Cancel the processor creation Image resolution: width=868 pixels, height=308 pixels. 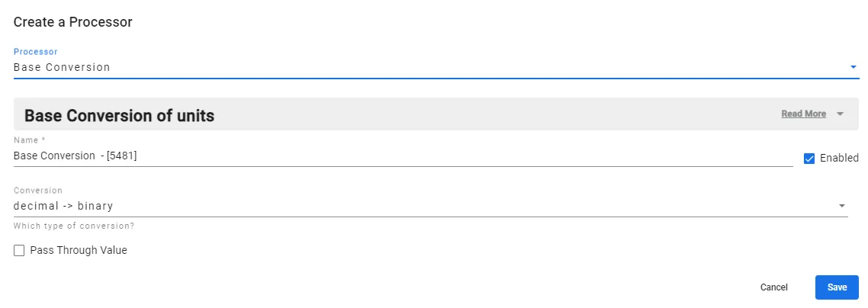[774, 287]
